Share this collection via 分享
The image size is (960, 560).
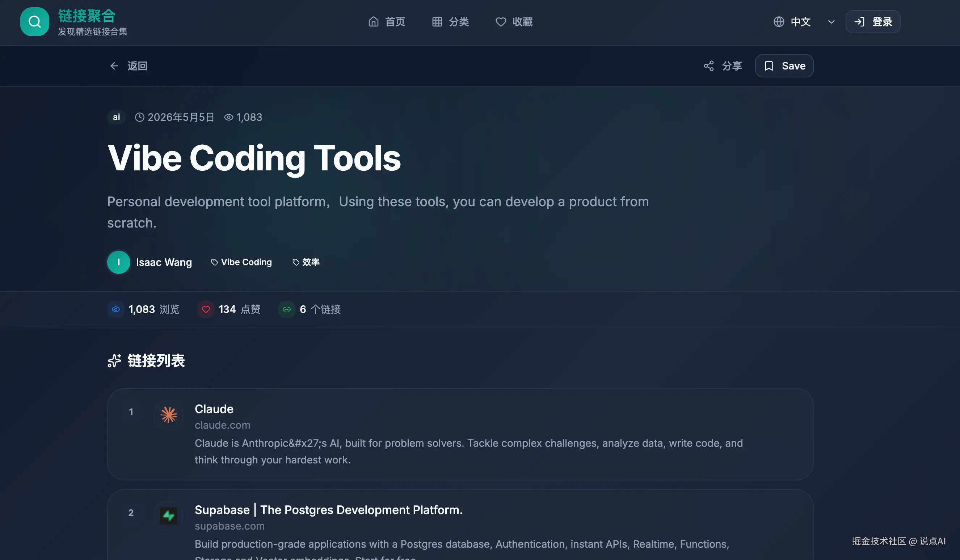(723, 66)
